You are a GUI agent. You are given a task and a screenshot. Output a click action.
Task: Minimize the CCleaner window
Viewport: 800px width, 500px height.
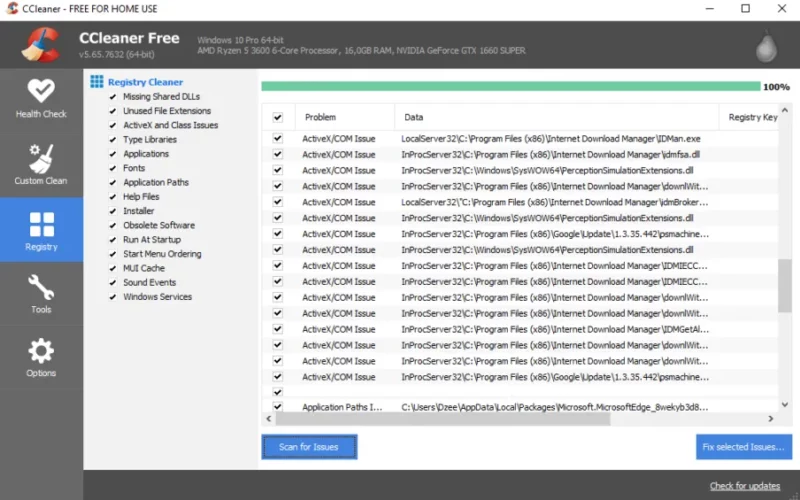[709, 9]
